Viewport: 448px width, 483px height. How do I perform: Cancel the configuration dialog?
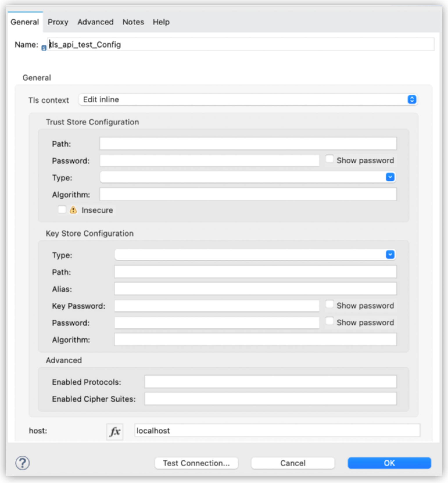[x=293, y=463]
